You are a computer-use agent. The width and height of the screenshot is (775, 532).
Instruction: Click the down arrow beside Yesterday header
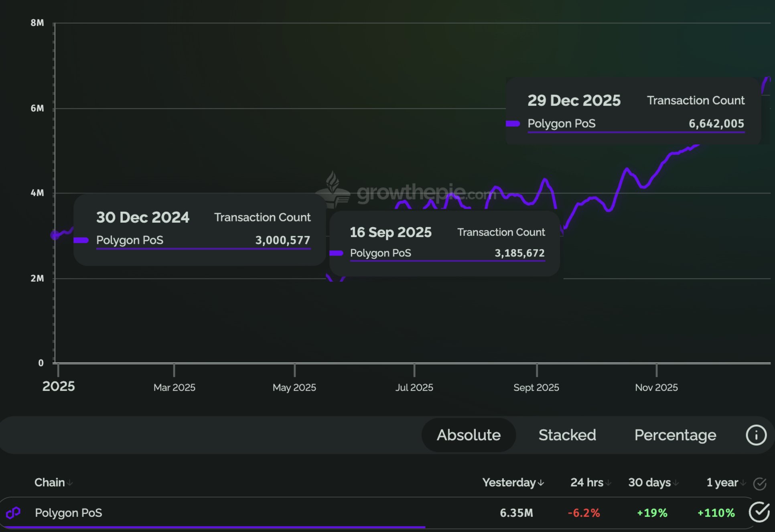click(541, 483)
